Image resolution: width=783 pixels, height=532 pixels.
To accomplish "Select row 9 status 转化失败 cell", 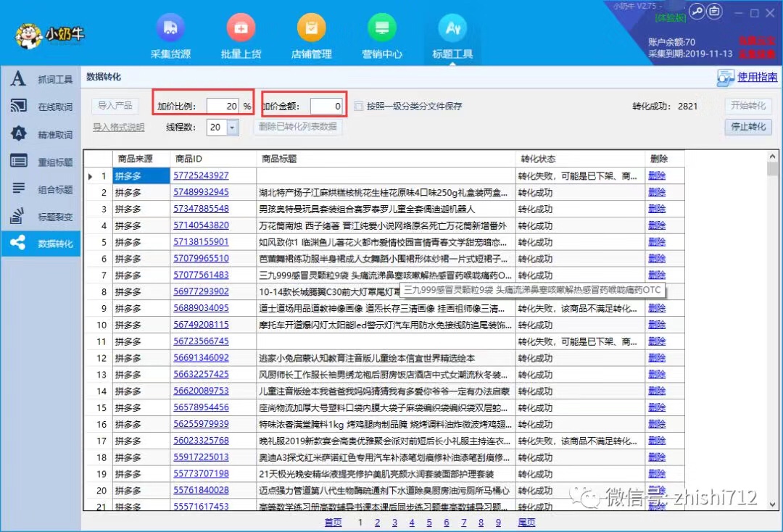I will (580, 309).
